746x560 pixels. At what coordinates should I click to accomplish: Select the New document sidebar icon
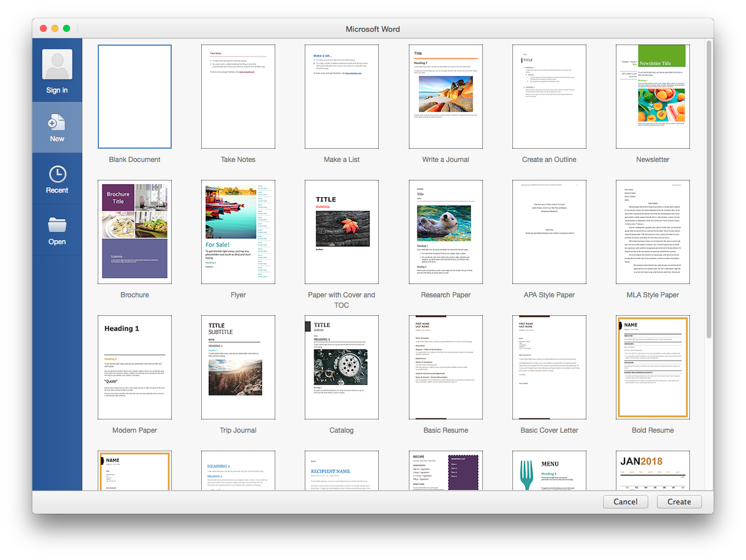pos(57,122)
